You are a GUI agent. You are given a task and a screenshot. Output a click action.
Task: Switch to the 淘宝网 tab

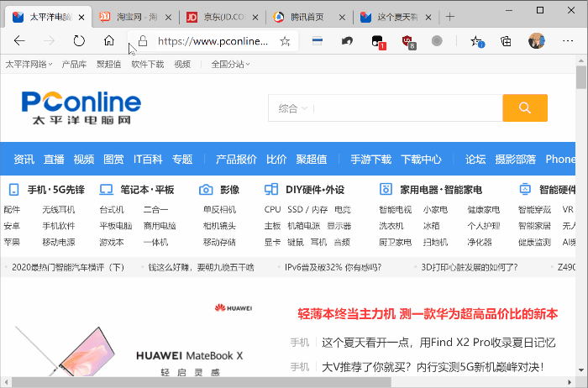click(x=135, y=17)
